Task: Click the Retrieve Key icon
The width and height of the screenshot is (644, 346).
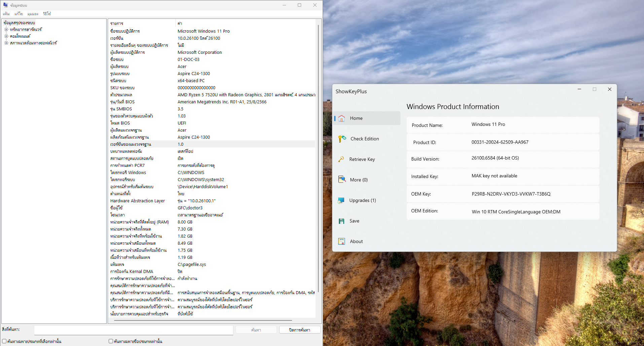Action: [341, 159]
